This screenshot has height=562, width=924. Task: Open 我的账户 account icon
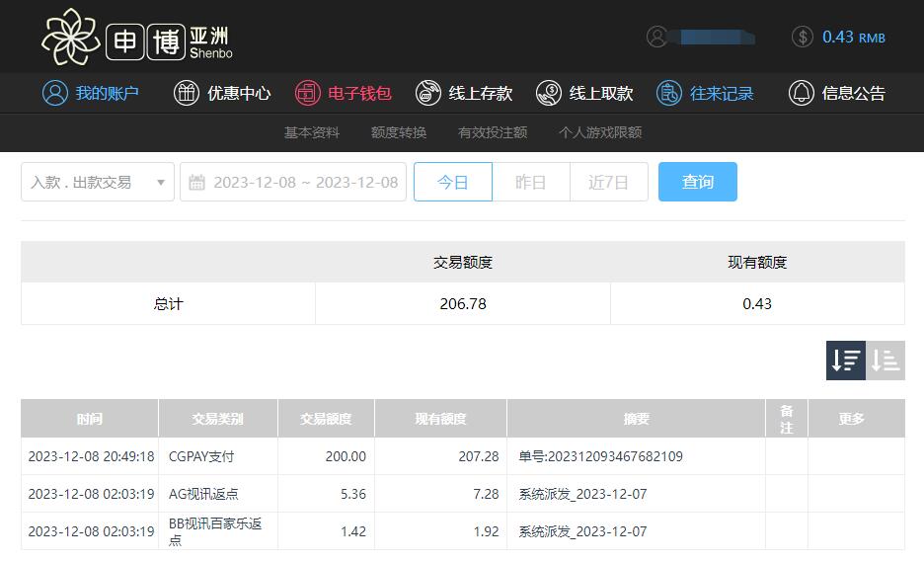(55, 93)
